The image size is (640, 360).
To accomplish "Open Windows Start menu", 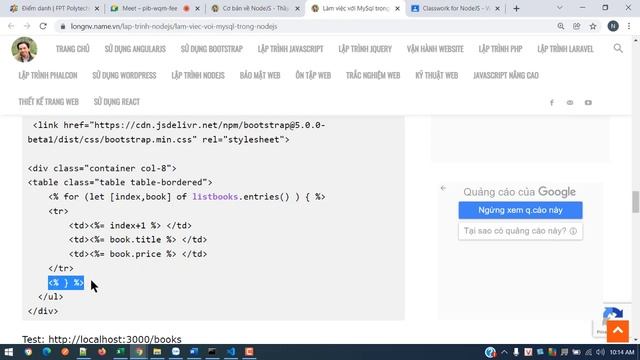I will 8,352.
